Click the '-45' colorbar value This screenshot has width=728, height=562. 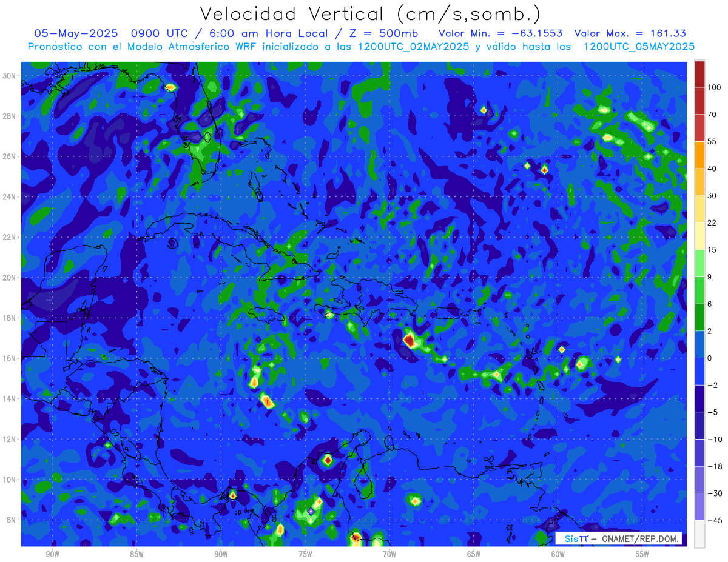tap(714, 520)
